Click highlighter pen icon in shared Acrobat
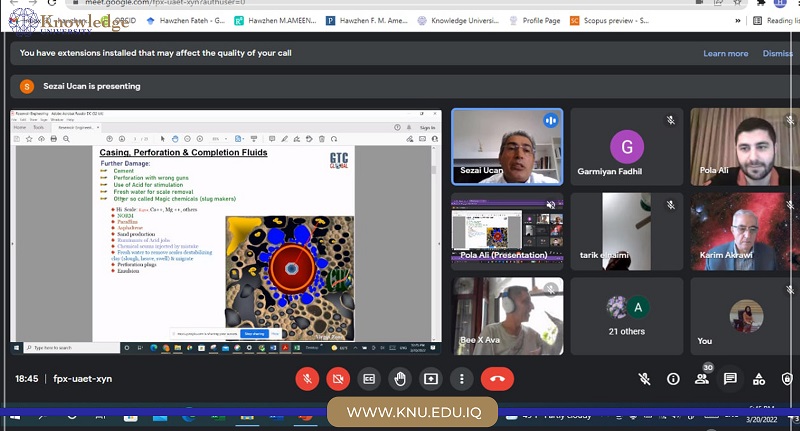The height and width of the screenshot is (431, 800). click(x=284, y=139)
